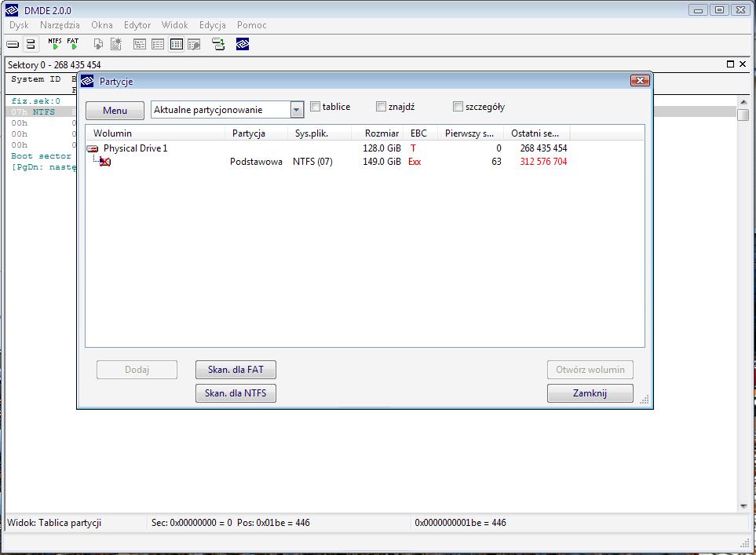Click the NTFS (07) file system cell
The width and height of the screenshot is (756, 555).
click(312, 162)
